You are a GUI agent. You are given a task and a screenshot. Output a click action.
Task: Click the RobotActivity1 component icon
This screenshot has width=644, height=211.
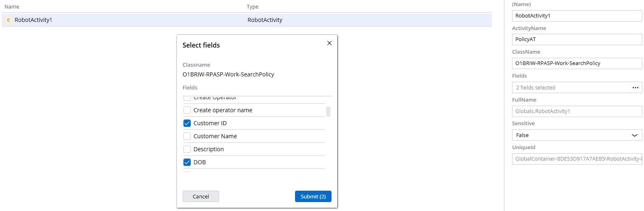(x=9, y=20)
